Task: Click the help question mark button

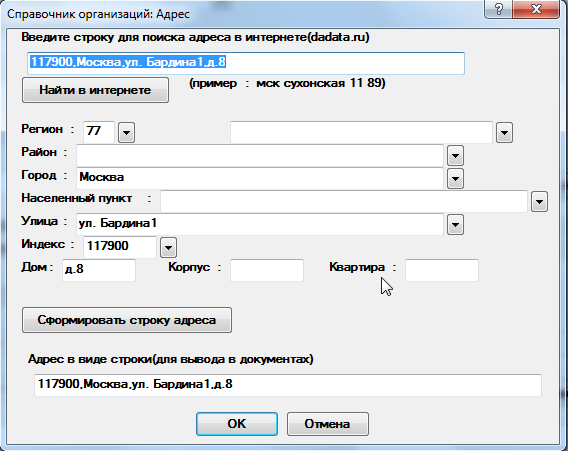Action: pos(498,9)
